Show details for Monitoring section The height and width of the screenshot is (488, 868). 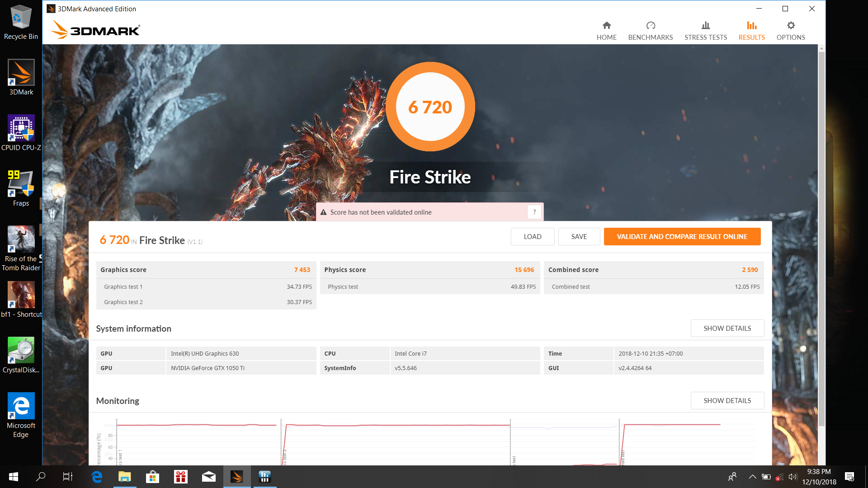[727, 400]
